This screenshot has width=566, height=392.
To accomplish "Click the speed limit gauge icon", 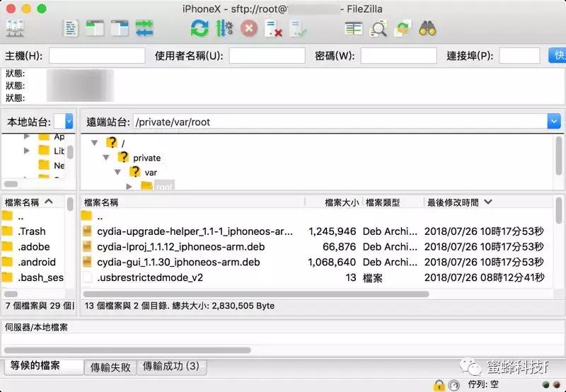I will 454,385.
